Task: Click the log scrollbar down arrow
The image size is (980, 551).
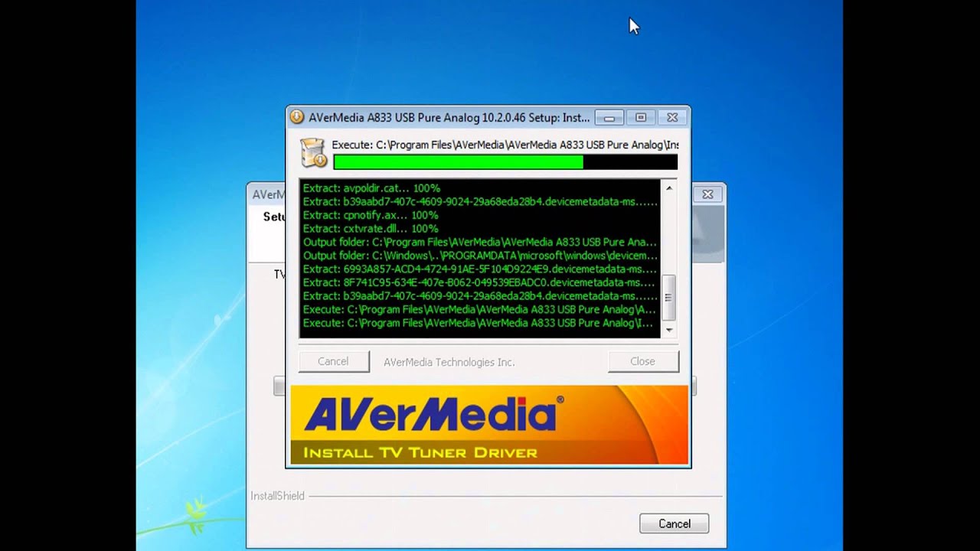Action: tap(668, 330)
